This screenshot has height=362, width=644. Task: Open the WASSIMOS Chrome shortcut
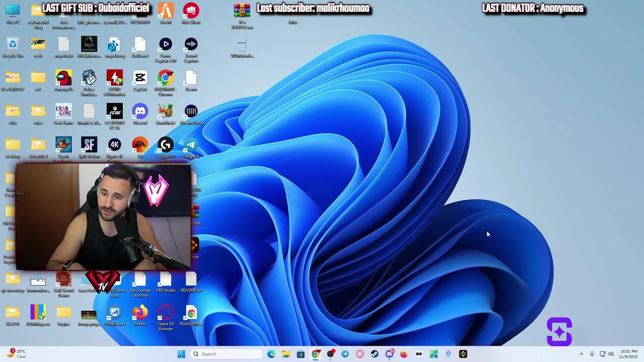pos(166,83)
